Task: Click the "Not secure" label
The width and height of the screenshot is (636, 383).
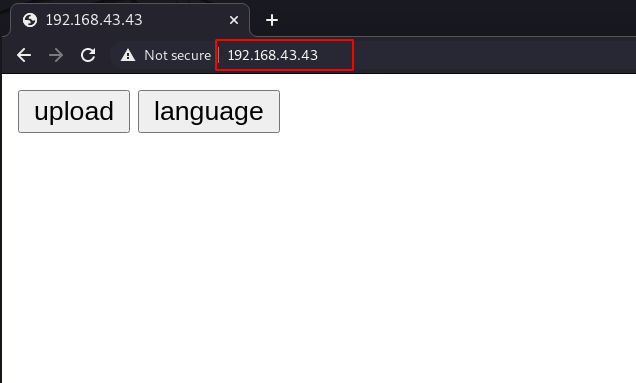Action: (178, 55)
